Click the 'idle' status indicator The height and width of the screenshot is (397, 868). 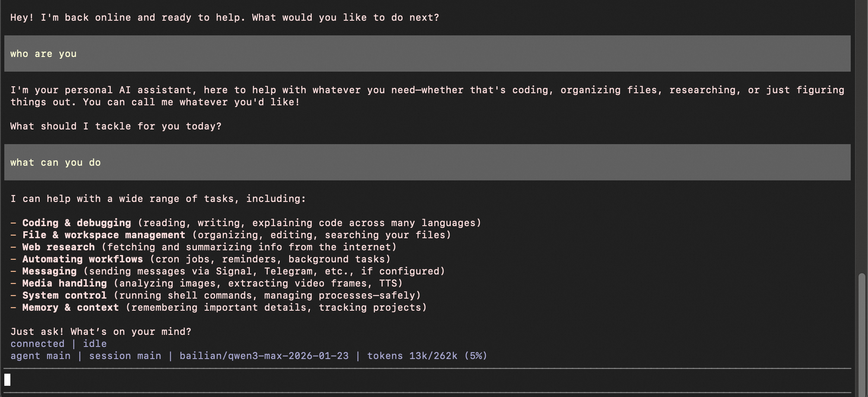pos(95,344)
